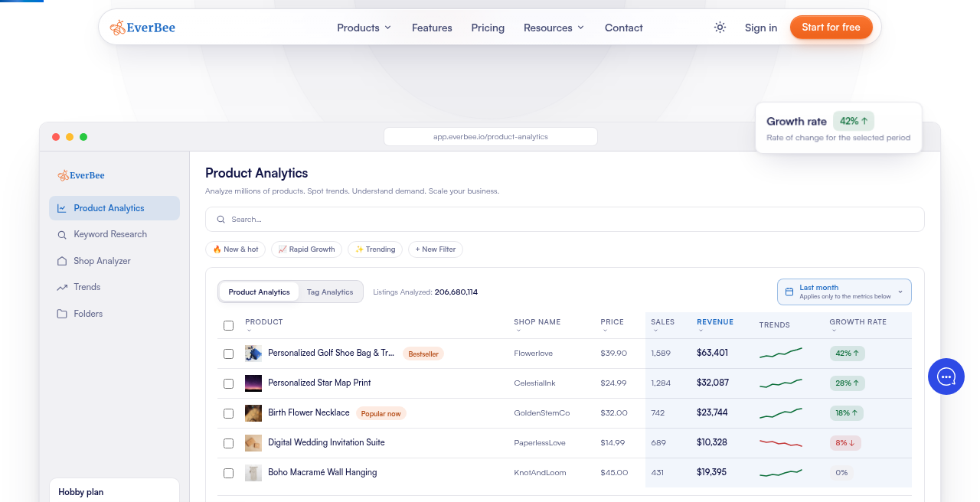Click Sign in
980x502 pixels.
click(x=761, y=28)
